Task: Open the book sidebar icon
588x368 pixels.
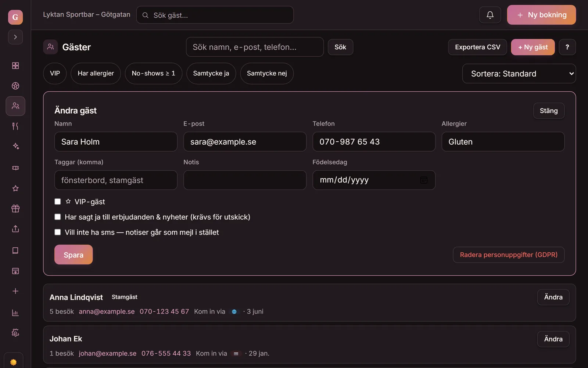Action: coord(15,251)
